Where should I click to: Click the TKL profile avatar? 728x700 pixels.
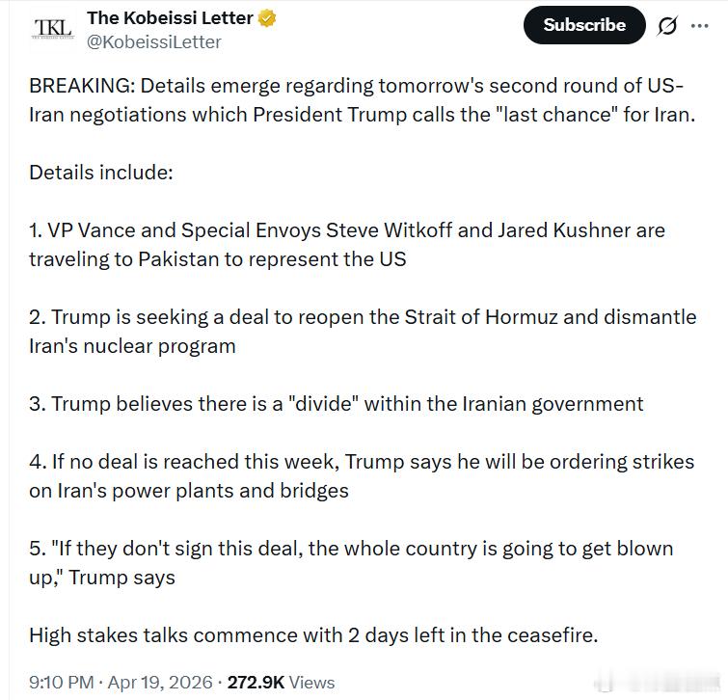[52, 29]
